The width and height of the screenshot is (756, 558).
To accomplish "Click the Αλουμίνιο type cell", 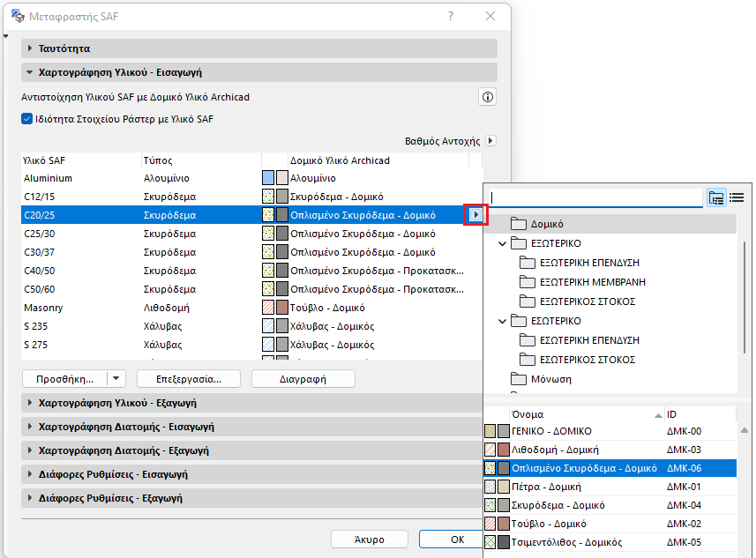I will [167, 178].
